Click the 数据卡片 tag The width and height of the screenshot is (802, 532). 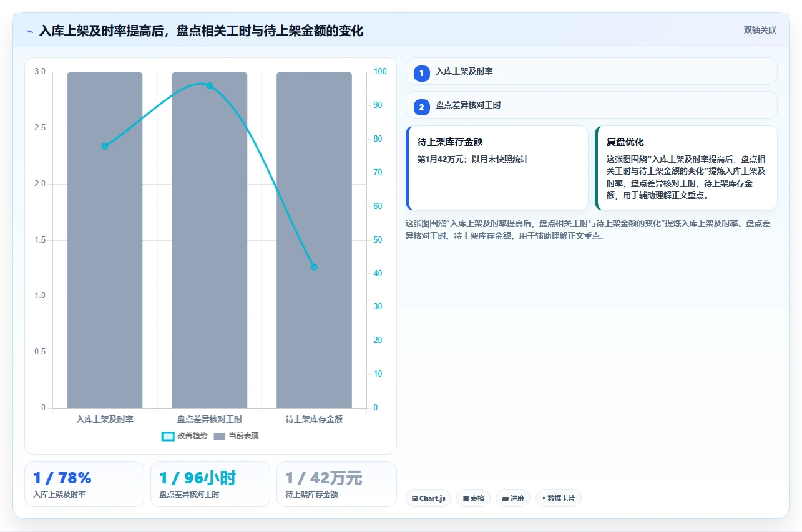(559, 498)
